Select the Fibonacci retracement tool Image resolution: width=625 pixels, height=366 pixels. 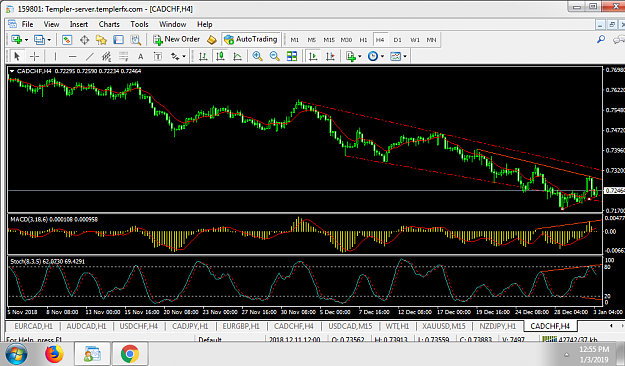(124, 56)
